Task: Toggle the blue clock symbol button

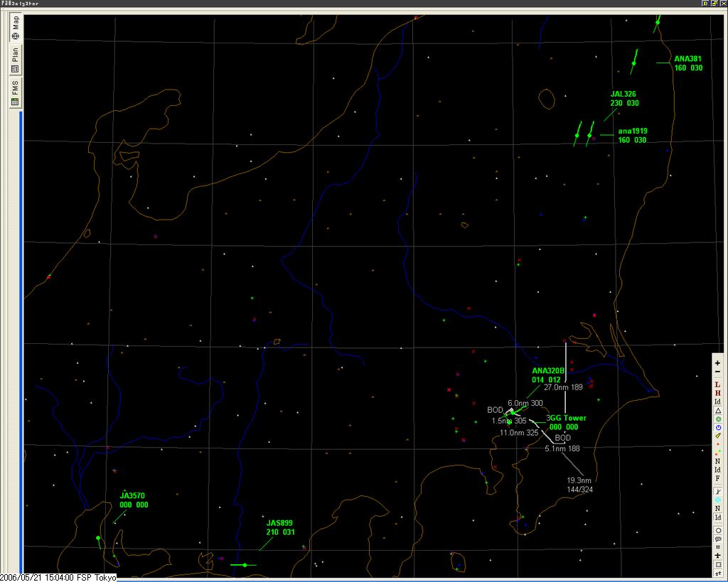Action: (718, 427)
